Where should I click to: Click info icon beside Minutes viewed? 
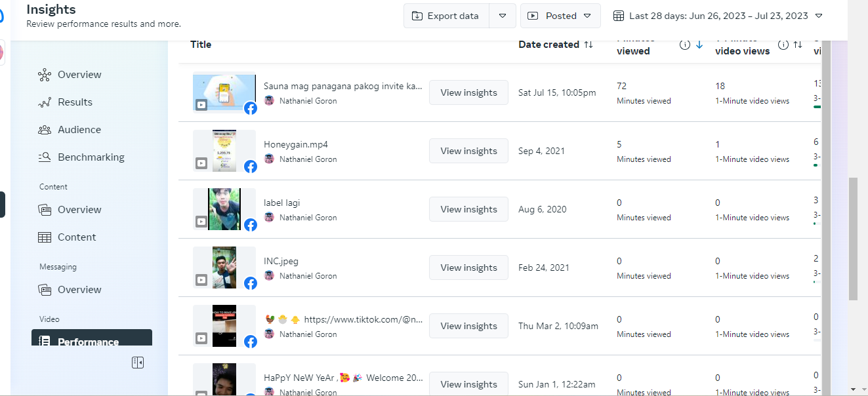(x=685, y=45)
